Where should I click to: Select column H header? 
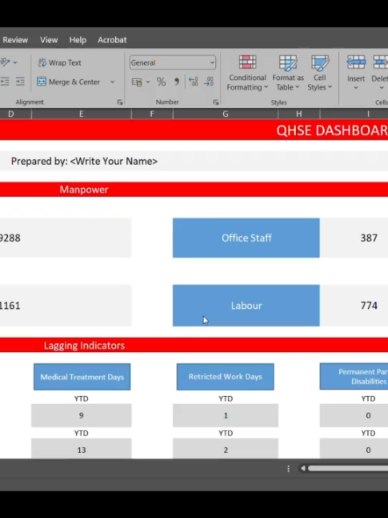tap(299, 114)
